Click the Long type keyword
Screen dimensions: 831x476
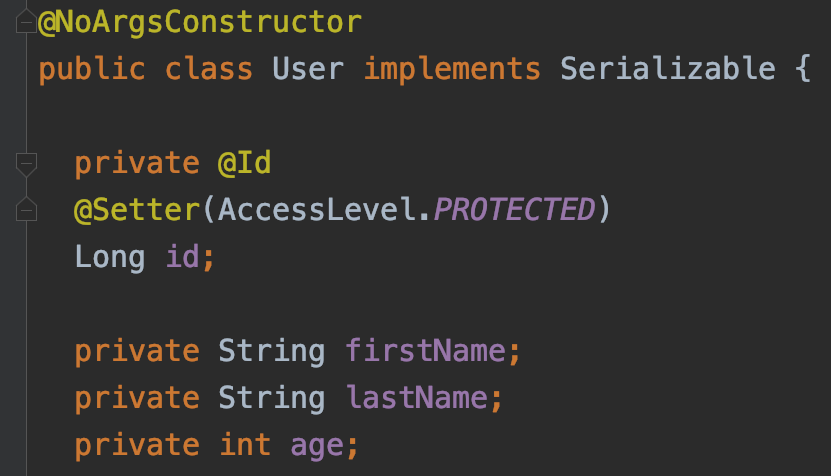coord(110,257)
